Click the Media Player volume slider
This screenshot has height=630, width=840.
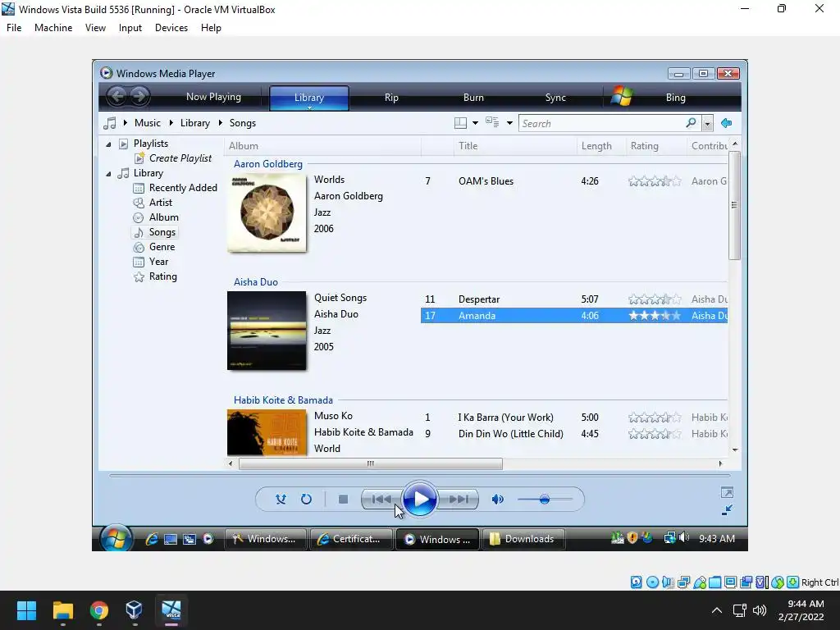[546, 500]
